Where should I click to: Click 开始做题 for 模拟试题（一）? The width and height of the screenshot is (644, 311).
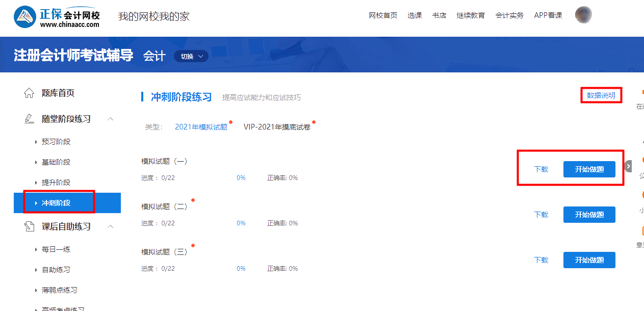tap(589, 169)
